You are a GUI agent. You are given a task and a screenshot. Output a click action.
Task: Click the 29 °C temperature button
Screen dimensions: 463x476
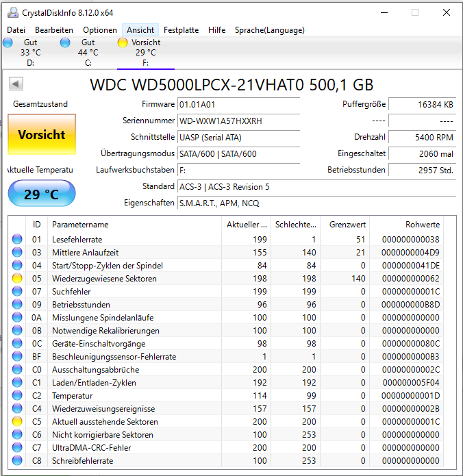coord(42,194)
